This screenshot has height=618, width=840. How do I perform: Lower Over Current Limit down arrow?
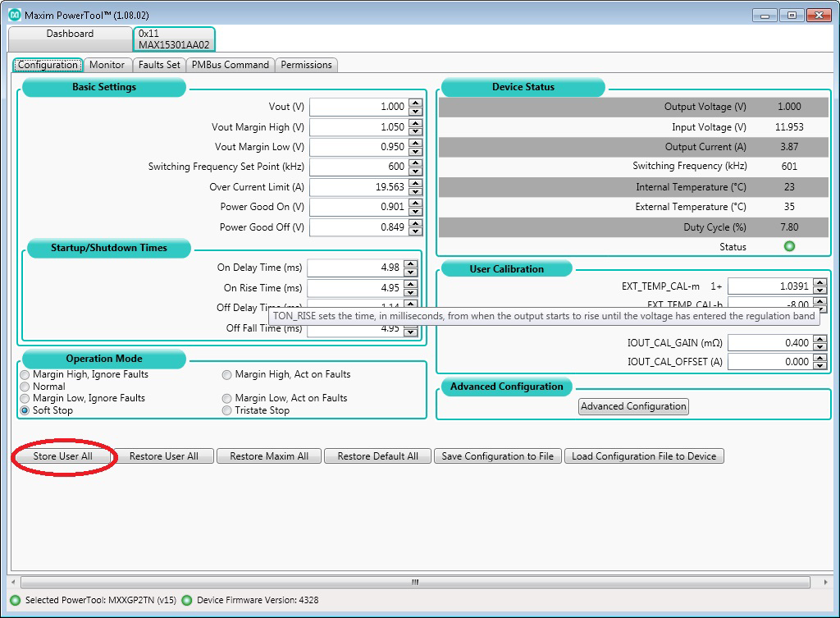(415, 192)
